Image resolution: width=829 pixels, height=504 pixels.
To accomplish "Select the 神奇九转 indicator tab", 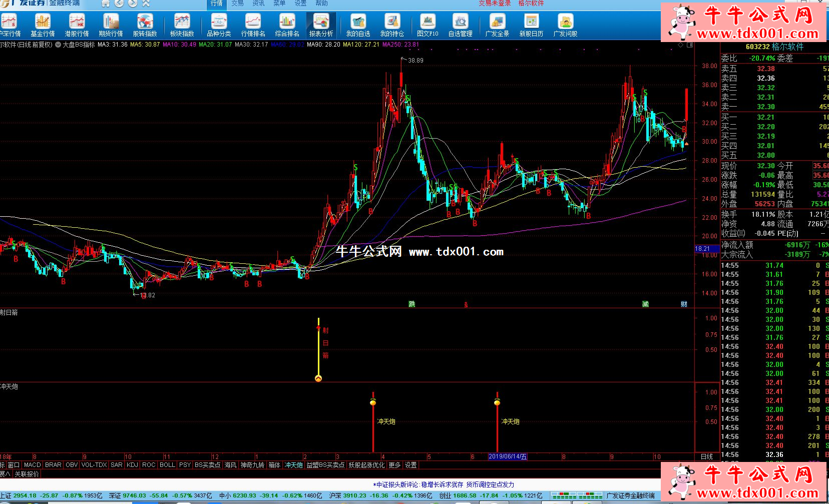I will [252, 465].
